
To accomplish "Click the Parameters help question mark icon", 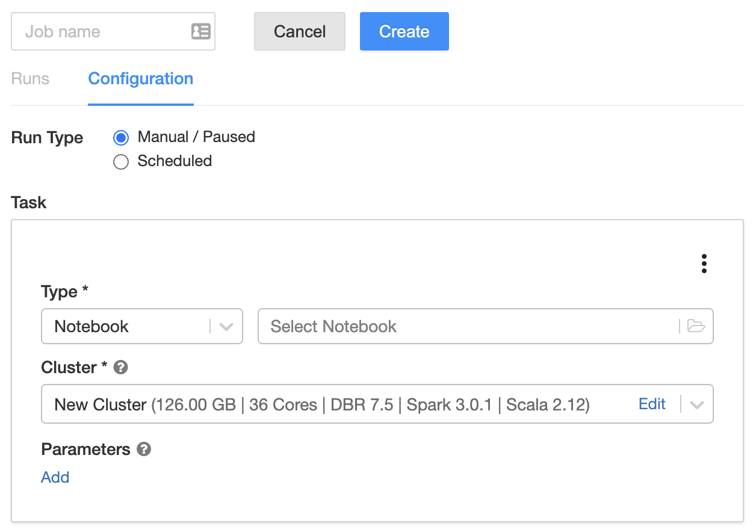I will [143, 449].
